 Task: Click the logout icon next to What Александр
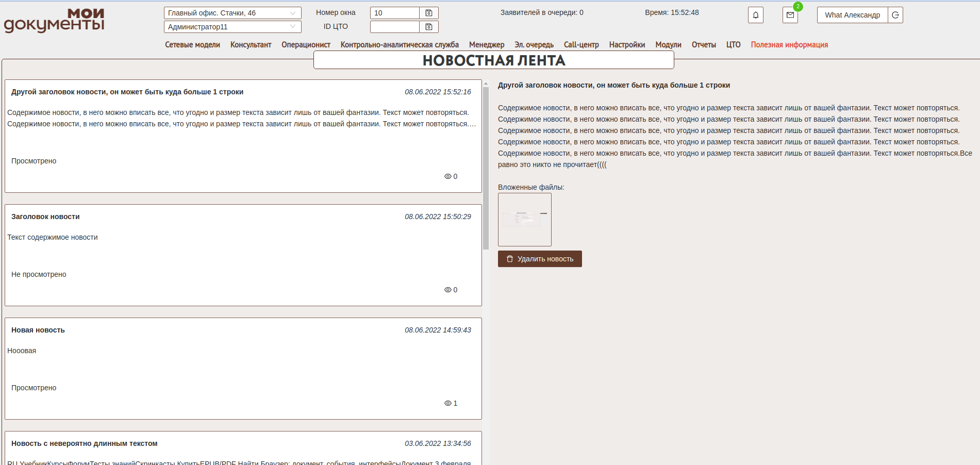pyautogui.click(x=895, y=15)
